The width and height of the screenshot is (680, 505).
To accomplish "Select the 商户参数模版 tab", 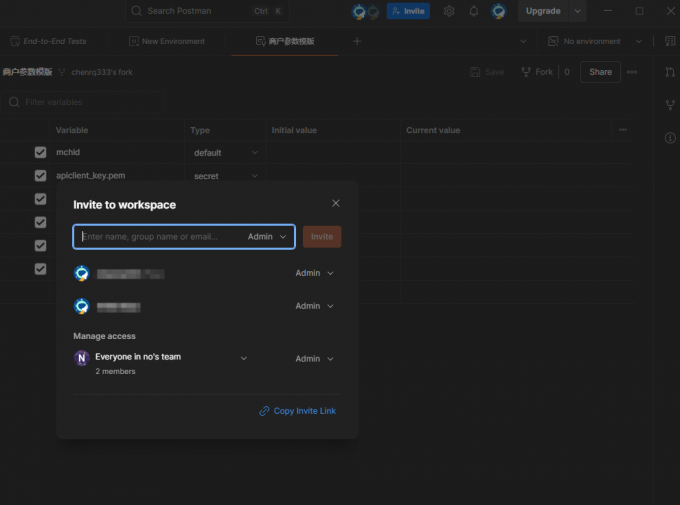I will coord(284,41).
